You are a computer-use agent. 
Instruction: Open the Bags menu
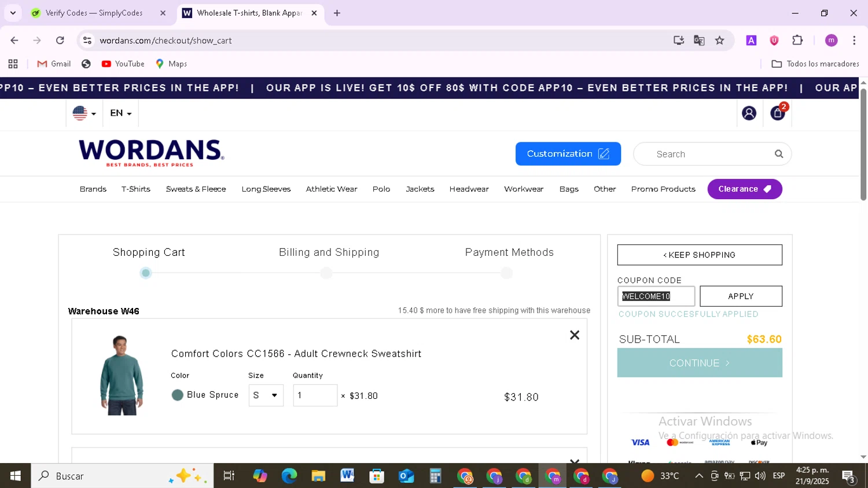tap(569, 189)
